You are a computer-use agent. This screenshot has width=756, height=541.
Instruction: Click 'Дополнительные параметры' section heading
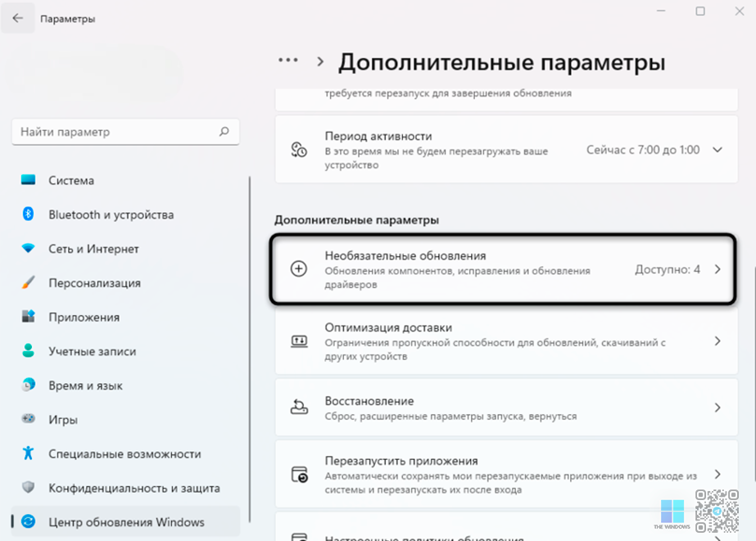click(356, 220)
